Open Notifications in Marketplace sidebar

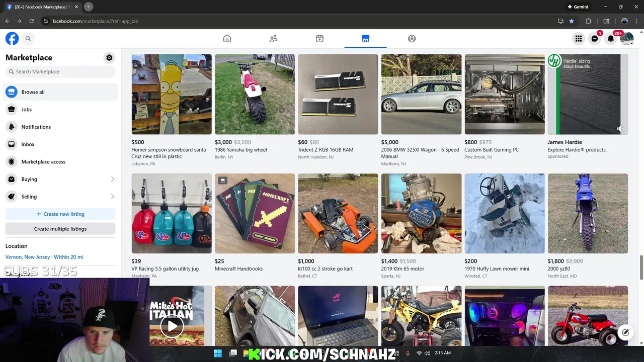(x=60, y=127)
